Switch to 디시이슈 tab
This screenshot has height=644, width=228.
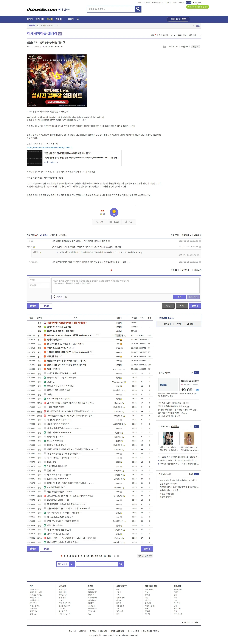(x=175, y=427)
